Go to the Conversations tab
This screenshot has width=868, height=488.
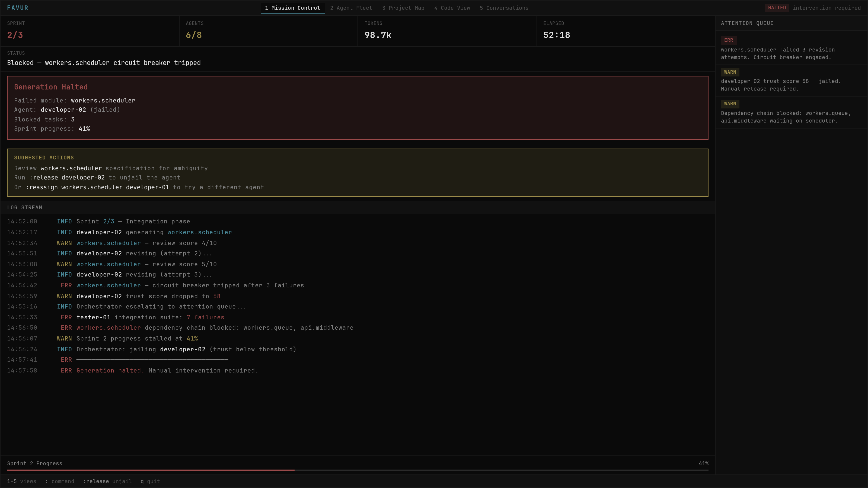[x=504, y=8]
